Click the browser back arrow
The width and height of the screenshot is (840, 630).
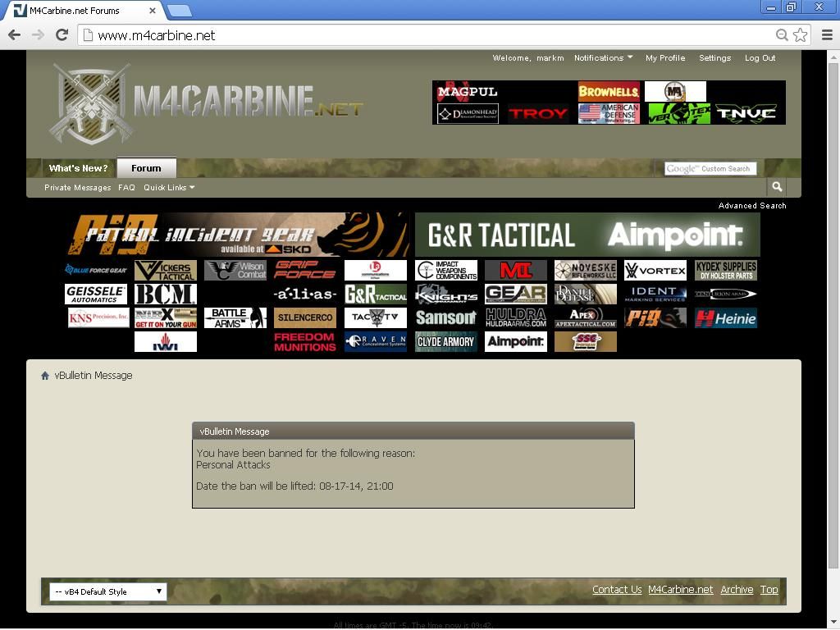tap(14, 34)
